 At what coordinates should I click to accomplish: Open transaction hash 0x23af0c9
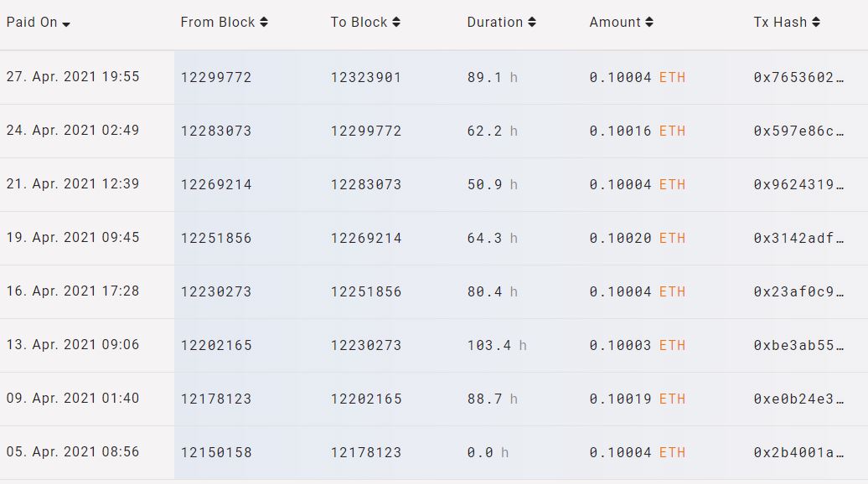tap(798, 292)
